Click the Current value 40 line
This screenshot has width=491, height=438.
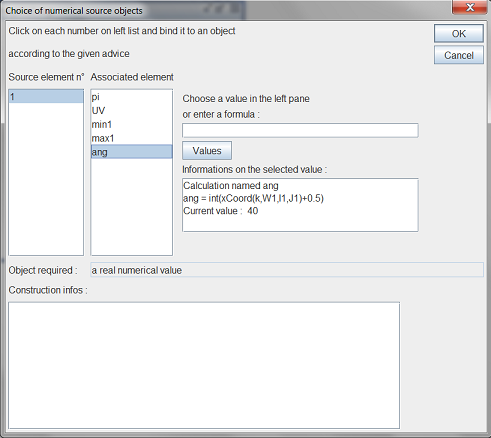pos(221,211)
